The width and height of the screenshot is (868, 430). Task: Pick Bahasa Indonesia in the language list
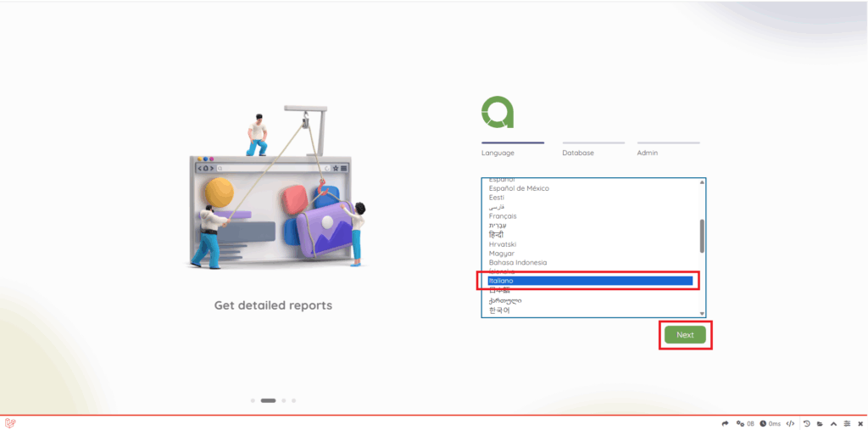(x=517, y=263)
